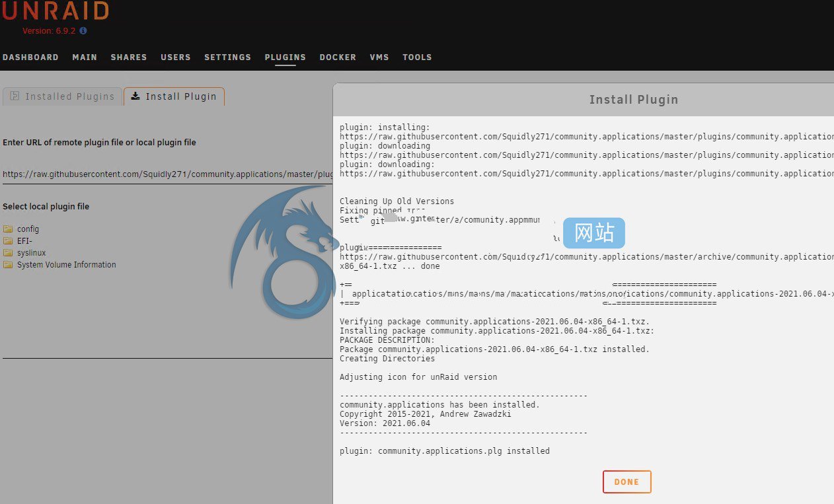The width and height of the screenshot is (834, 504).
Task: Go to the Dashboard menu
Action: 30,57
